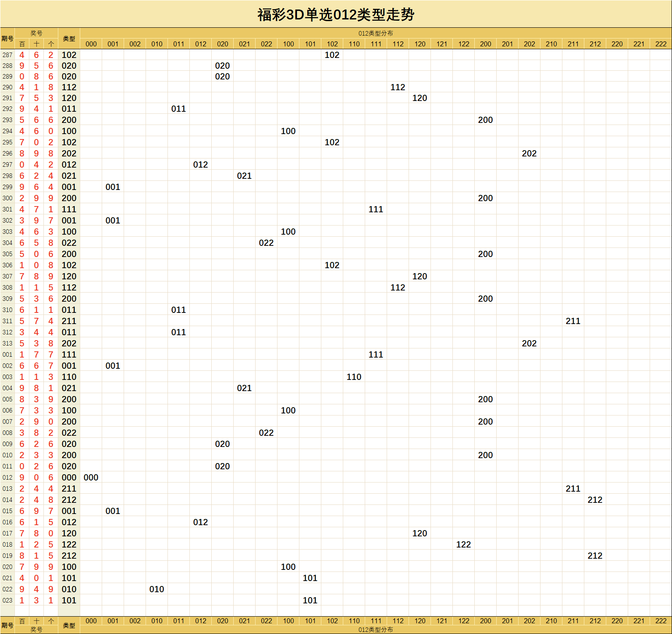Click distribution marker 110 in row 003
Screen dimensions: 672x634
coord(354,377)
